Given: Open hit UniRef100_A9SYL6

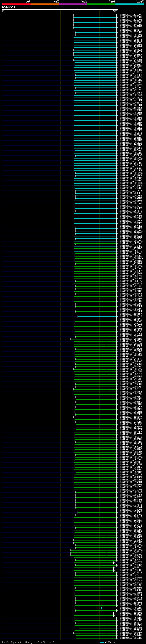Looking at the screenshot, I should click(x=131, y=392).
